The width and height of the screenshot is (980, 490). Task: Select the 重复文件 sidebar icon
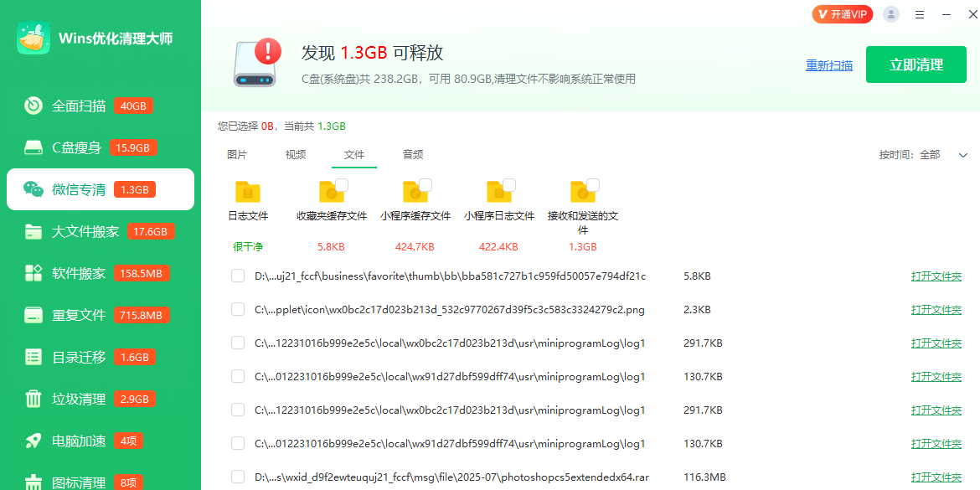point(34,315)
